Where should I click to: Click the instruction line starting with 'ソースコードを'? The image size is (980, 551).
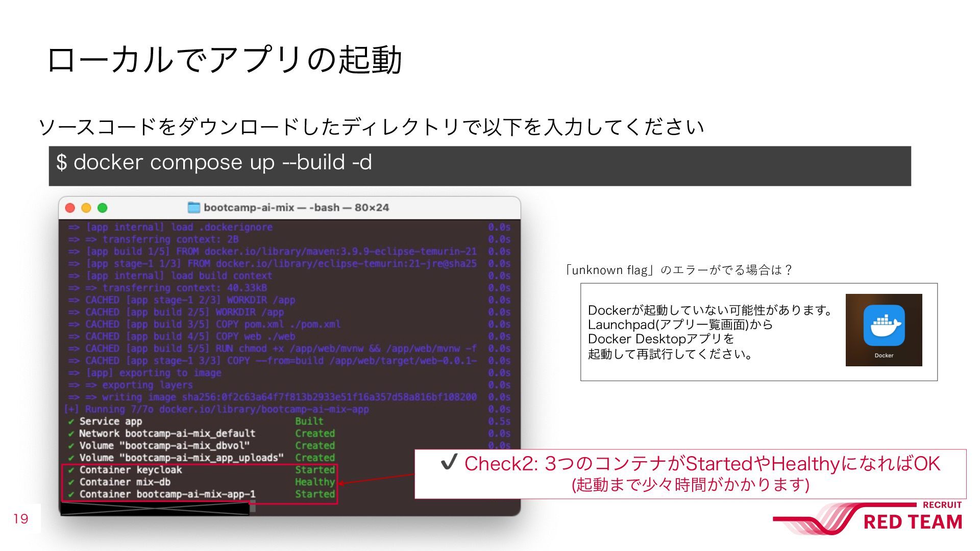click(x=371, y=127)
